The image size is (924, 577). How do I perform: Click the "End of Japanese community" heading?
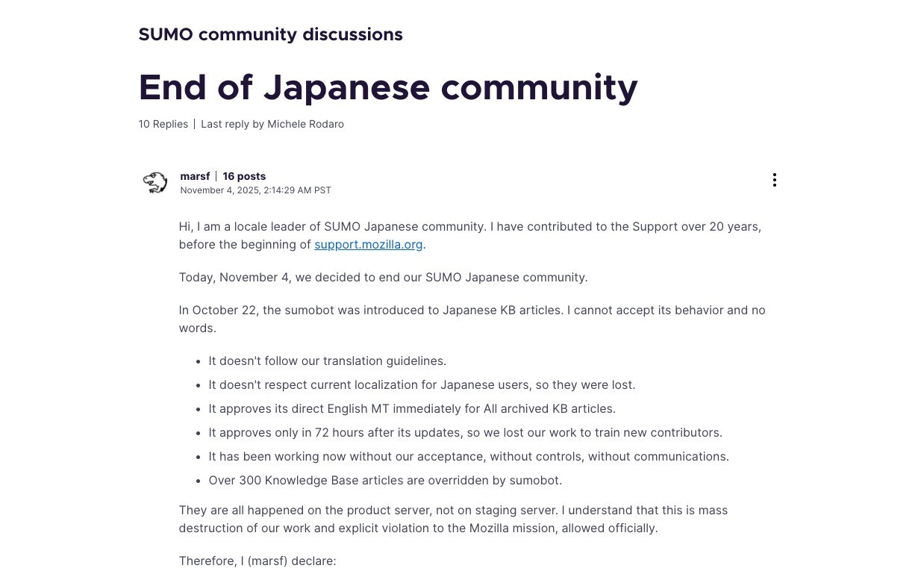387,88
